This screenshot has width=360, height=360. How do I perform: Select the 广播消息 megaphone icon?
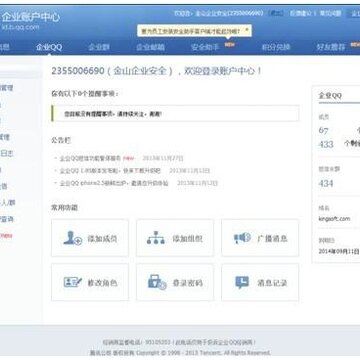pyautogui.click(x=242, y=238)
